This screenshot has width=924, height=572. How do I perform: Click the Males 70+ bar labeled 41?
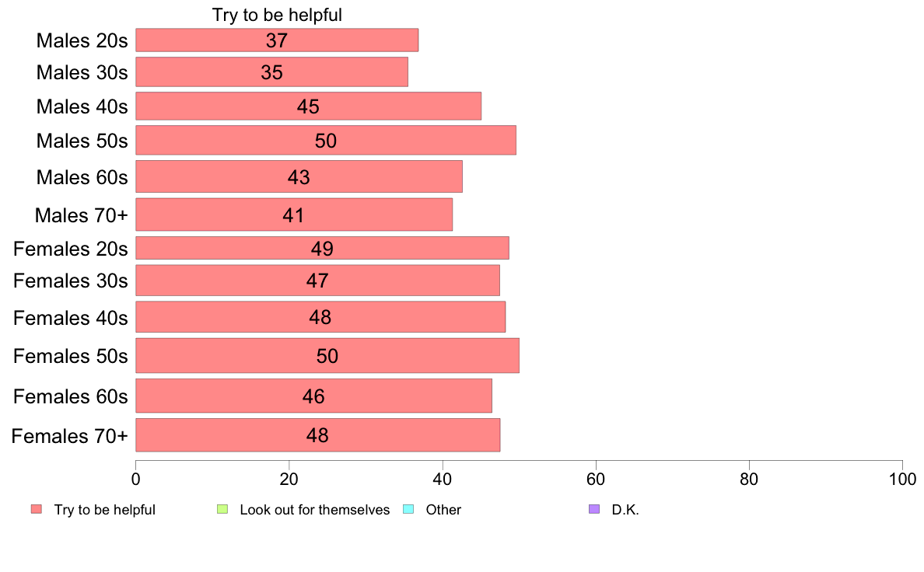[x=294, y=214]
